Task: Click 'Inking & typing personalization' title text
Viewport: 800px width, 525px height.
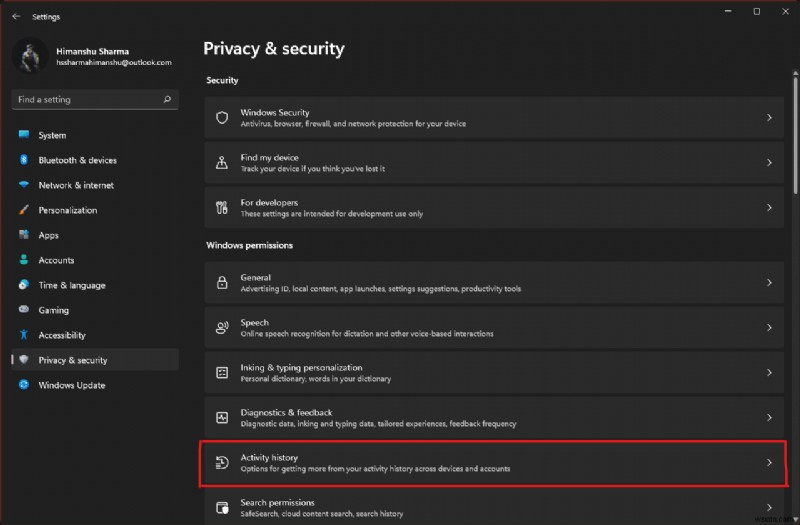Action: tap(302, 367)
